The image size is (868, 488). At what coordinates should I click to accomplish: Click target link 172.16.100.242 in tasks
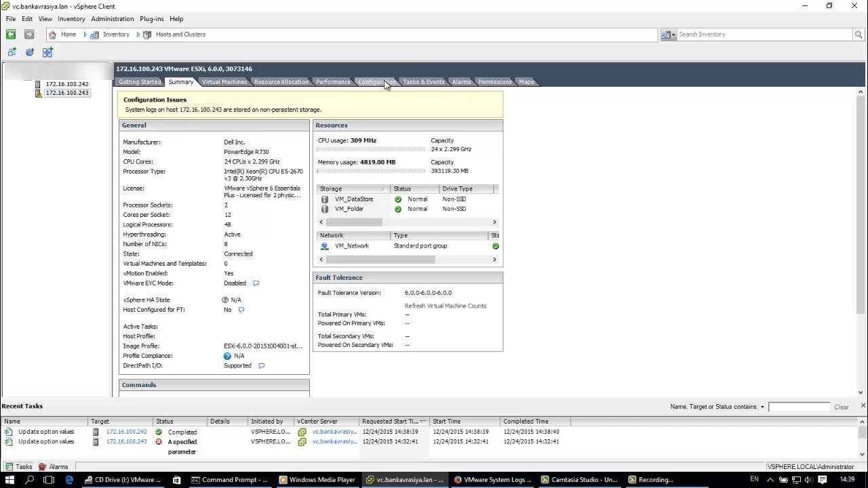tap(127, 432)
